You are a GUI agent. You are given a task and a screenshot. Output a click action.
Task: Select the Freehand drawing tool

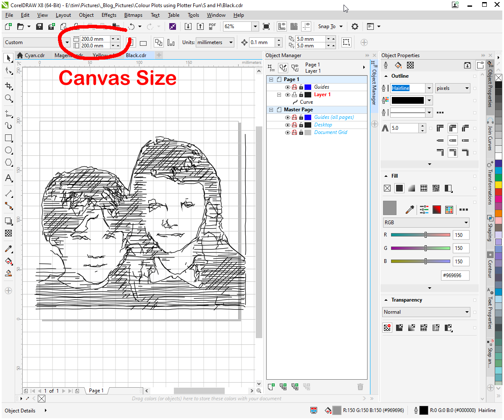(x=8, y=113)
